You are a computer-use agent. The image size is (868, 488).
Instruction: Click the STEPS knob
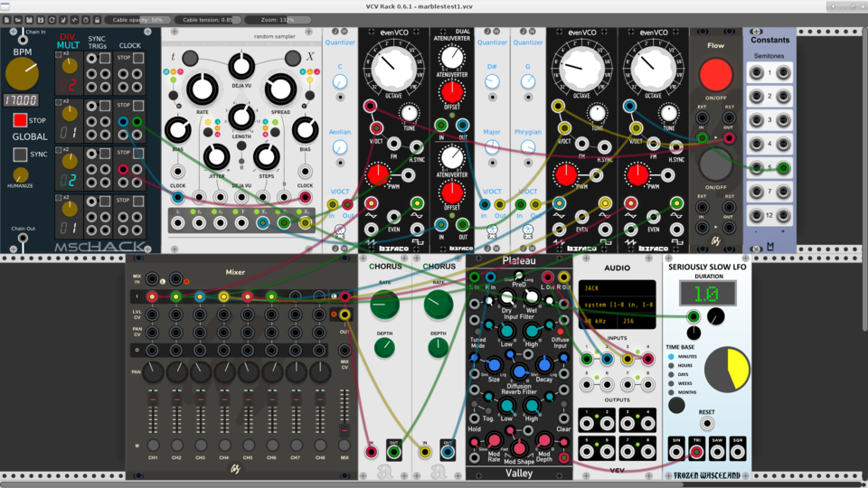tap(266, 157)
